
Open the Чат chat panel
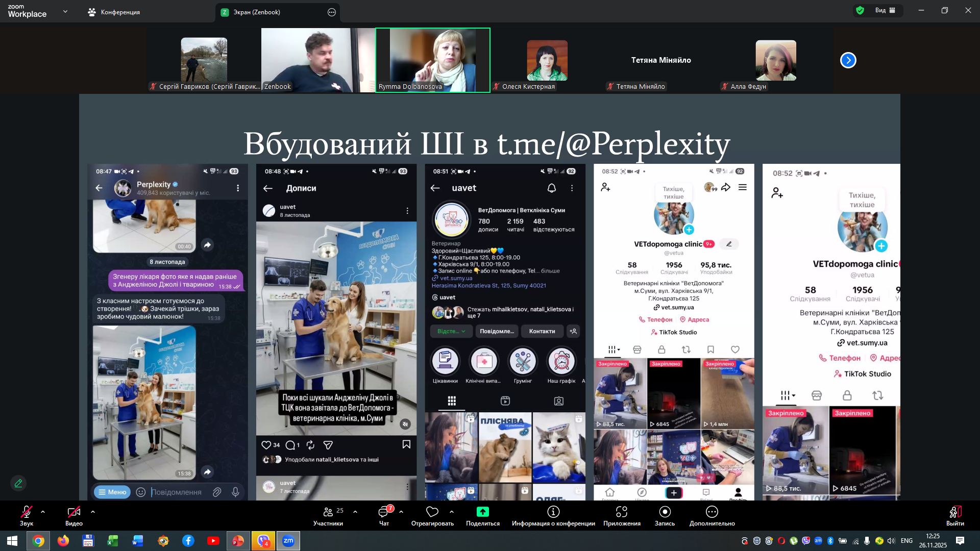click(384, 512)
